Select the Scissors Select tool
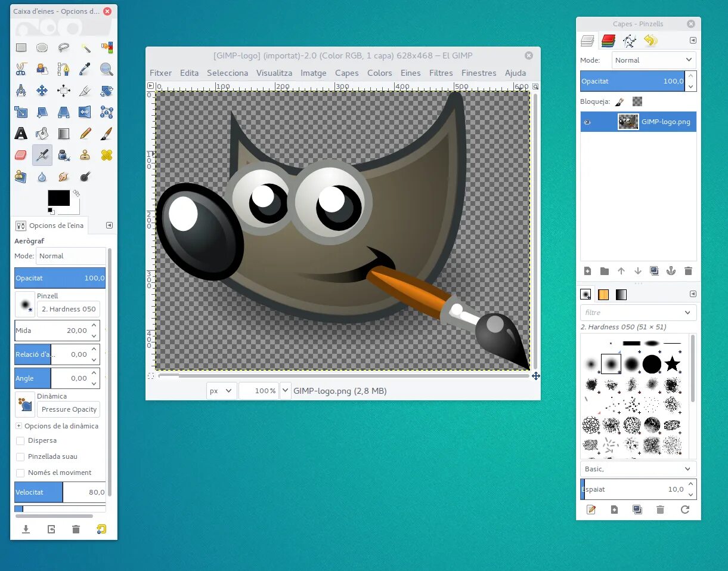Image resolution: width=728 pixels, height=571 pixels. (x=21, y=69)
